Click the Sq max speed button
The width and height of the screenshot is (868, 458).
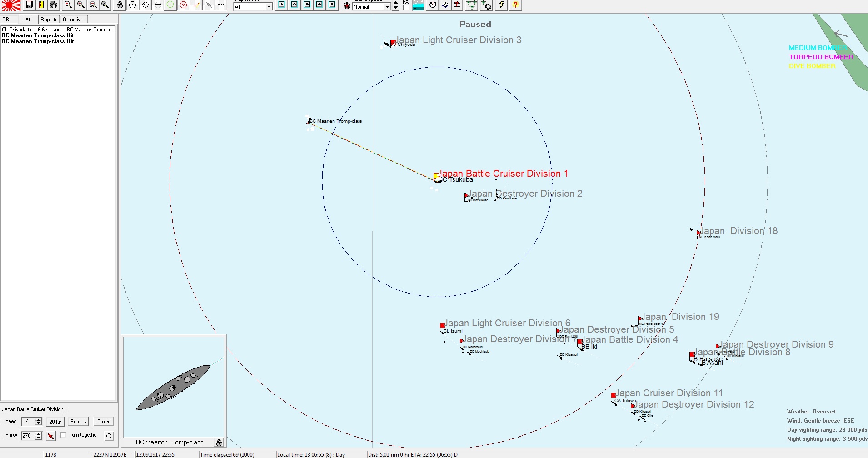(79, 422)
